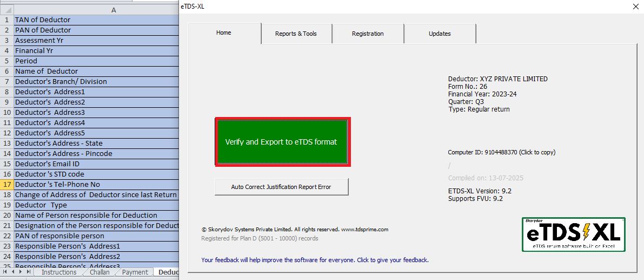
Task: Select cell 'Deductor's Address3'
Action: tap(96, 112)
